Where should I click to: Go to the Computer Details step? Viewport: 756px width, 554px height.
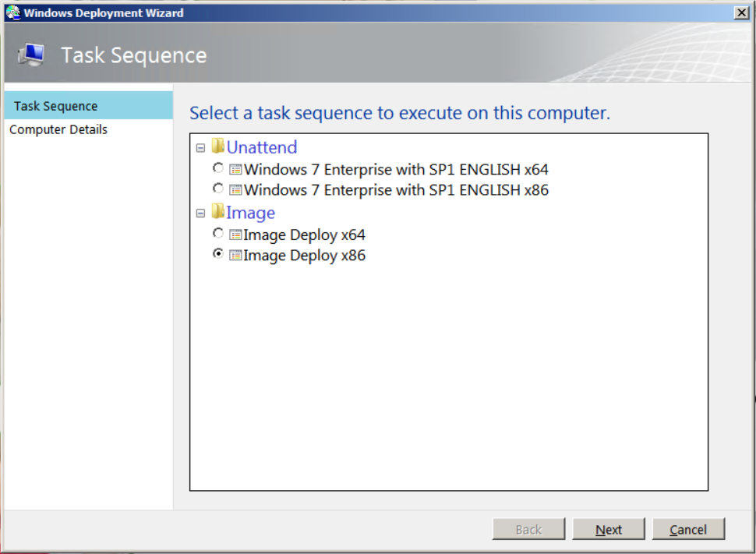click(58, 129)
